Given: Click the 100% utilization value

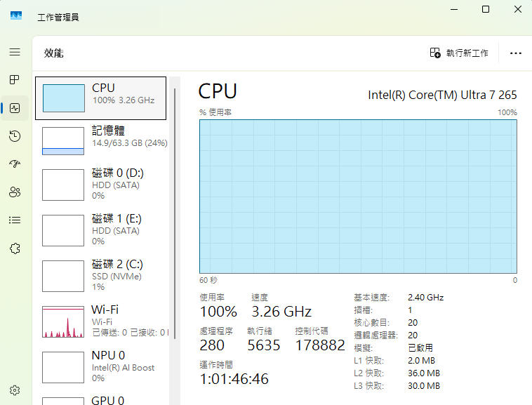Looking at the screenshot, I should (x=218, y=312).
